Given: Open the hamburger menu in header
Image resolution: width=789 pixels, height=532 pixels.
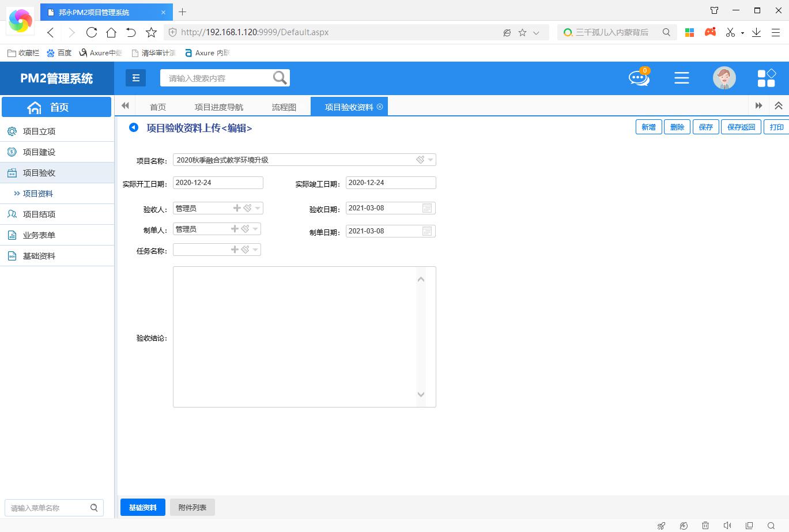Looking at the screenshot, I should 681,78.
